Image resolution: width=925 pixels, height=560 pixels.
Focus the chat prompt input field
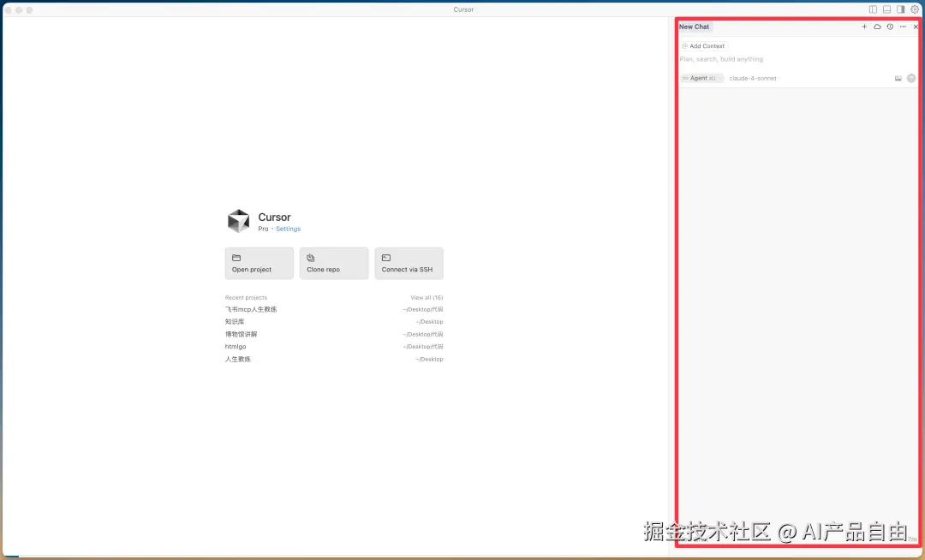(x=797, y=59)
